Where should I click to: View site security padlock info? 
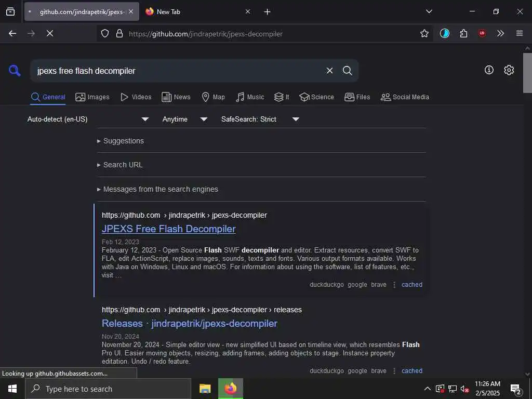pos(119,33)
